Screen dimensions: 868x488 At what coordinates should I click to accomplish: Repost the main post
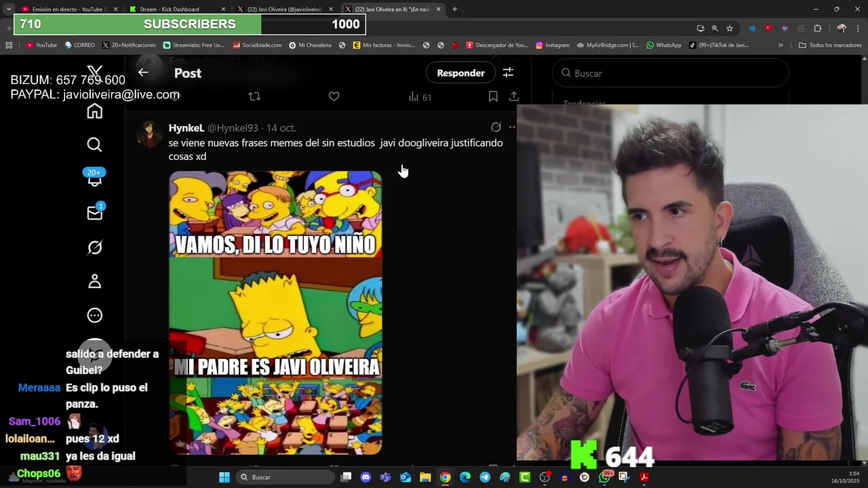tap(254, 97)
